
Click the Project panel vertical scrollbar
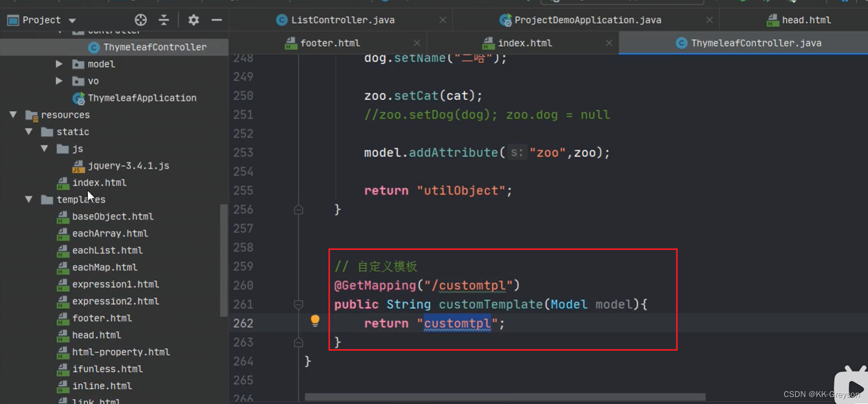[224, 261]
